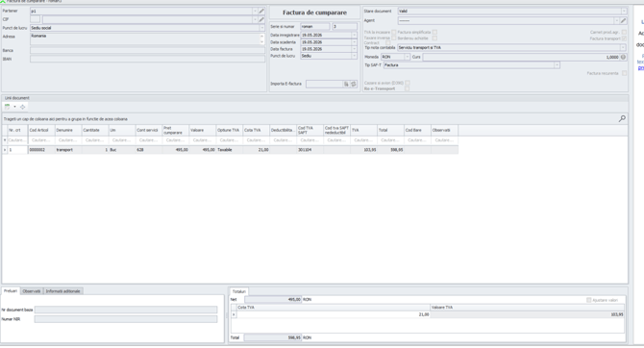644x348 pixels.
Task: Open the Stare document dropdown
Action: click(x=624, y=12)
